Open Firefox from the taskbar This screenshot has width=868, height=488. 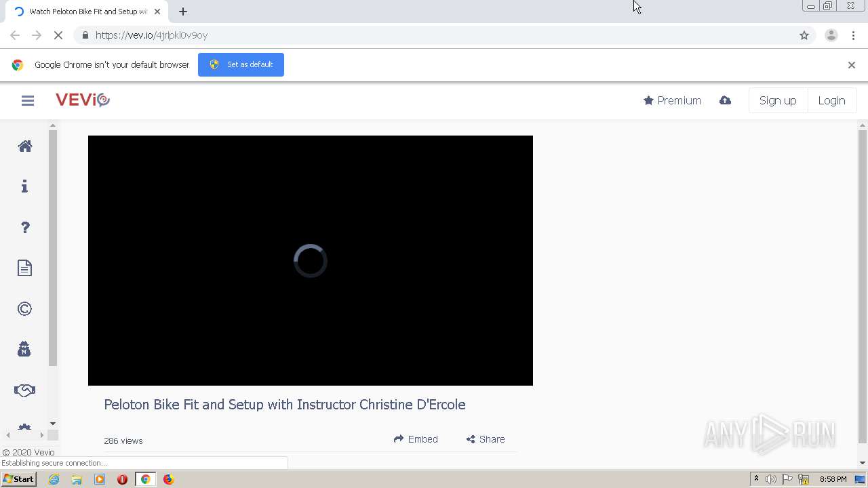pos(168,479)
